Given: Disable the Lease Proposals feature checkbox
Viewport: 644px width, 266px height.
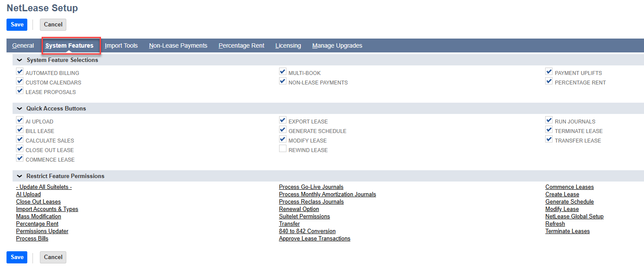Looking at the screenshot, I should 20,91.
